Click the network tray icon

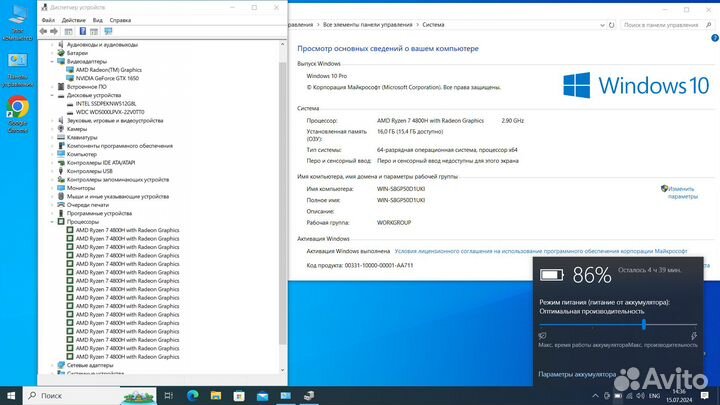pos(630,396)
